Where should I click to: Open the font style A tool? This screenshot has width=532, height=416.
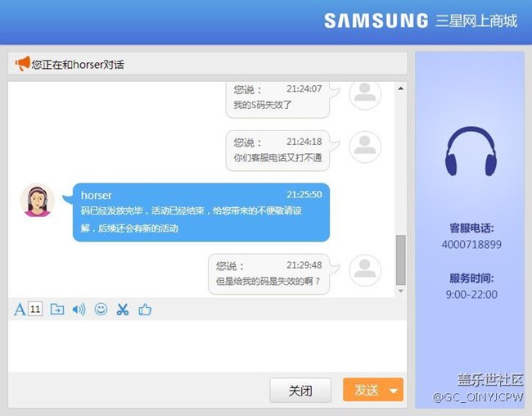[20, 310]
